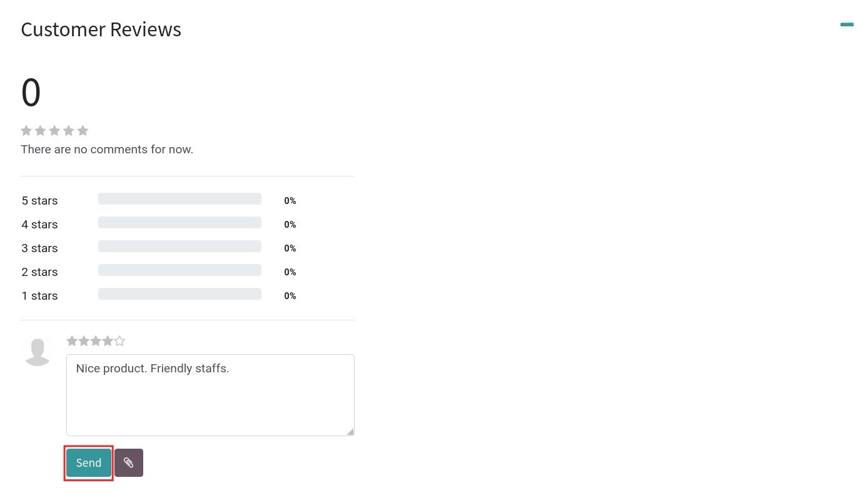Click the 4 stars progress bar
This screenshot has width=868, height=495.
point(179,223)
